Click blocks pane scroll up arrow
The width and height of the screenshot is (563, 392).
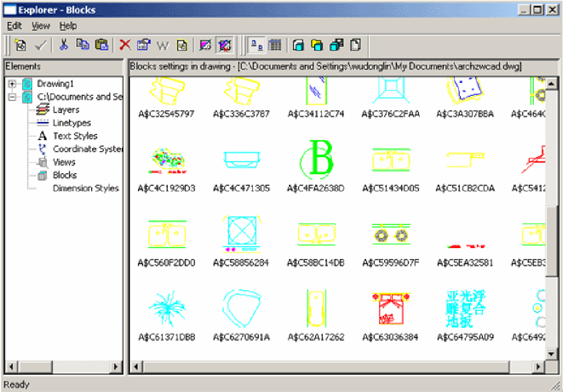click(x=551, y=85)
